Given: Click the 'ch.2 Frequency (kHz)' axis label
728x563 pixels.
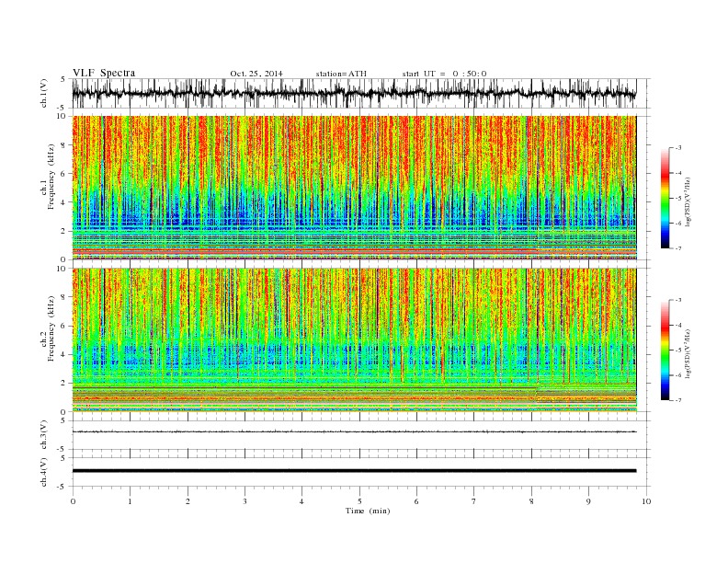Looking at the screenshot, I should [48, 328].
